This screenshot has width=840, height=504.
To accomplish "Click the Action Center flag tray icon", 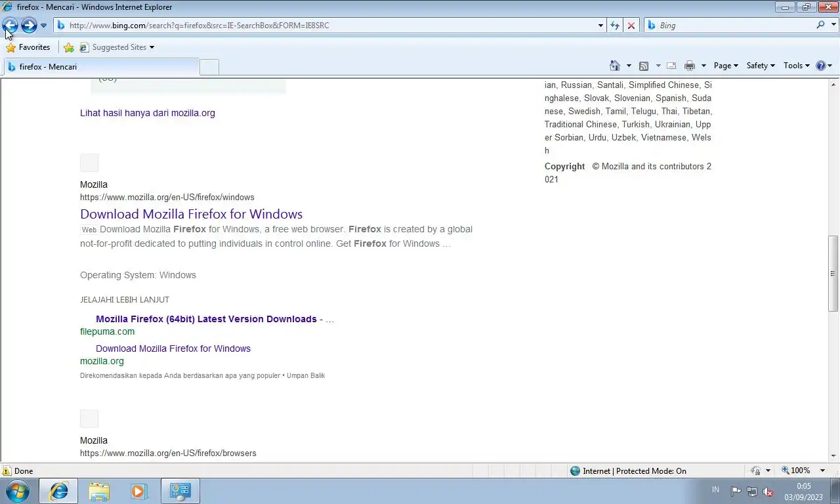I will pyautogui.click(x=736, y=492).
